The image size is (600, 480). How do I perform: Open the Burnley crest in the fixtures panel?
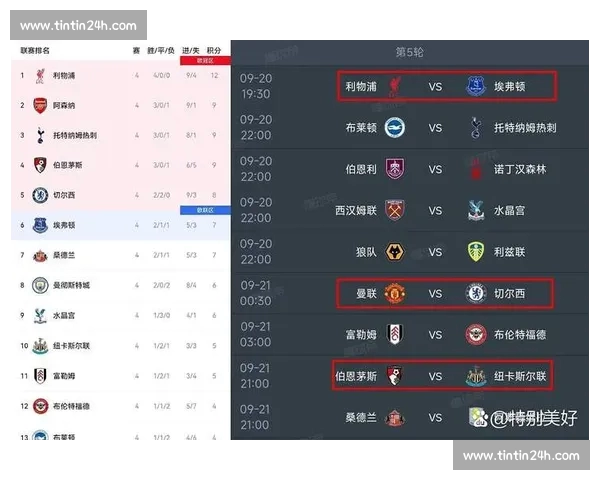tap(395, 169)
